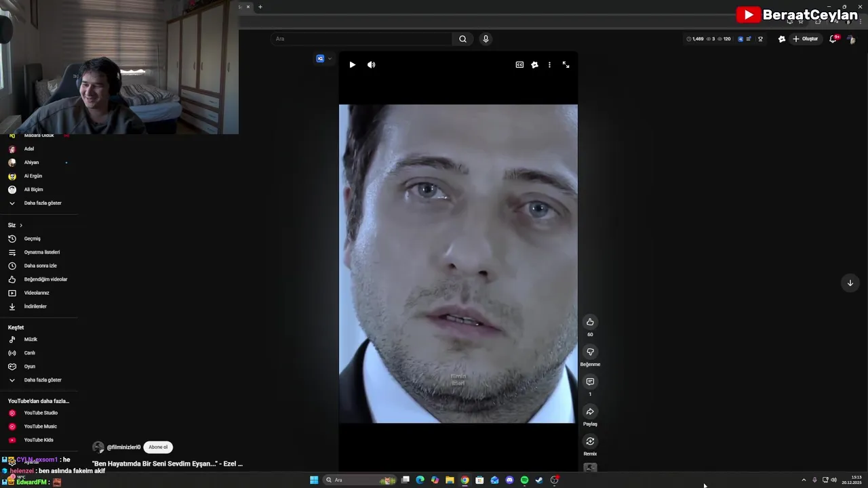
Task: Open Microsoft Edge from the taskbar
Action: [x=420, y=480]
